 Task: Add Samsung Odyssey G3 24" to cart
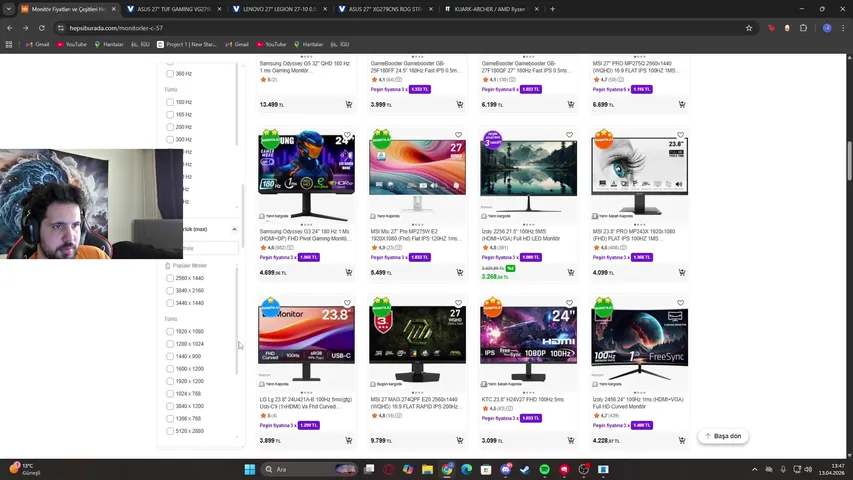tap(349, 273)
